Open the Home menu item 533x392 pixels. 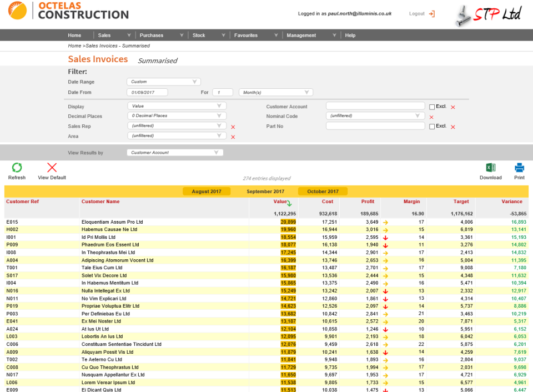[74, 36]
